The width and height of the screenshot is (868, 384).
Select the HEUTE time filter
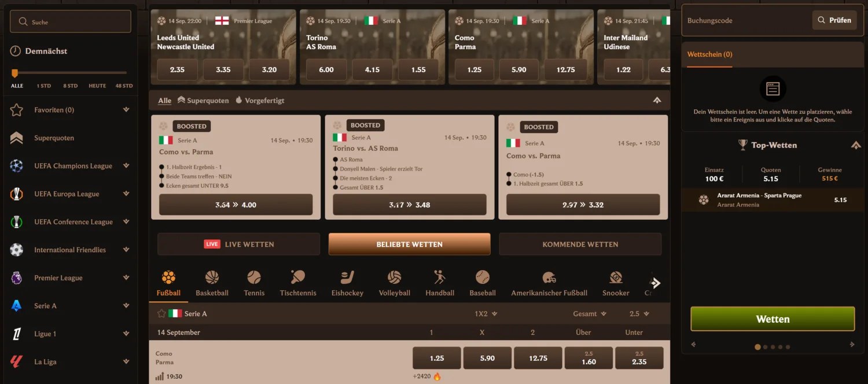(x=97, y=86)
